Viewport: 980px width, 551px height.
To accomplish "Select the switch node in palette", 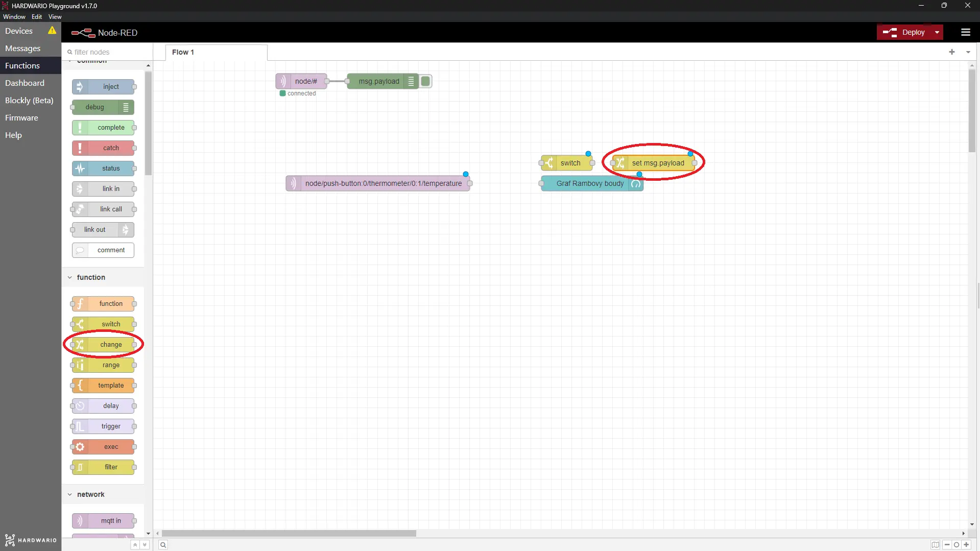I will pyautogui.click(x=103, y=324).
